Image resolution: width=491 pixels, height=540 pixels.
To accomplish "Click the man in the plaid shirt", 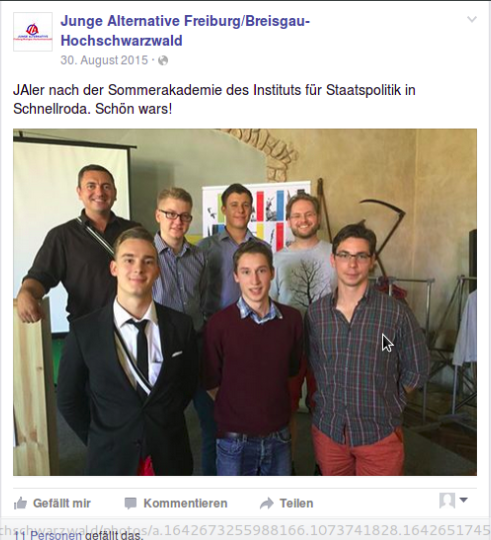I will pos(367,350).
